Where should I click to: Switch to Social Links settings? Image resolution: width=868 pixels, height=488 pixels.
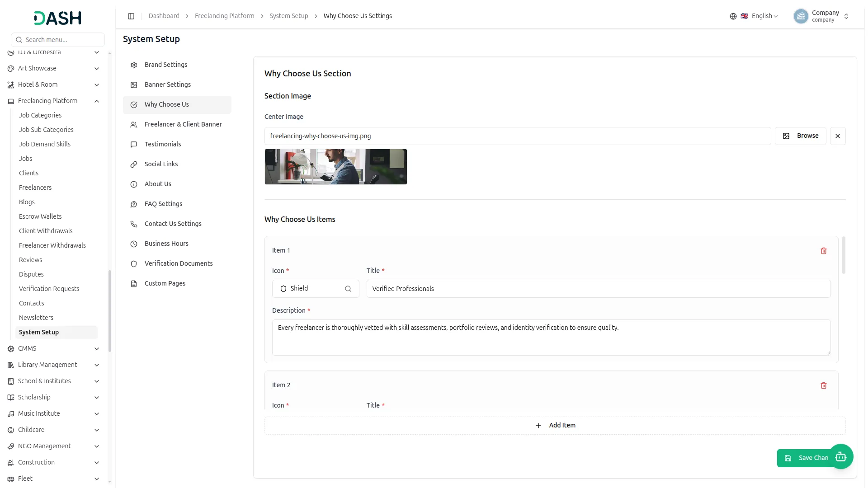[x=177, y=164]
